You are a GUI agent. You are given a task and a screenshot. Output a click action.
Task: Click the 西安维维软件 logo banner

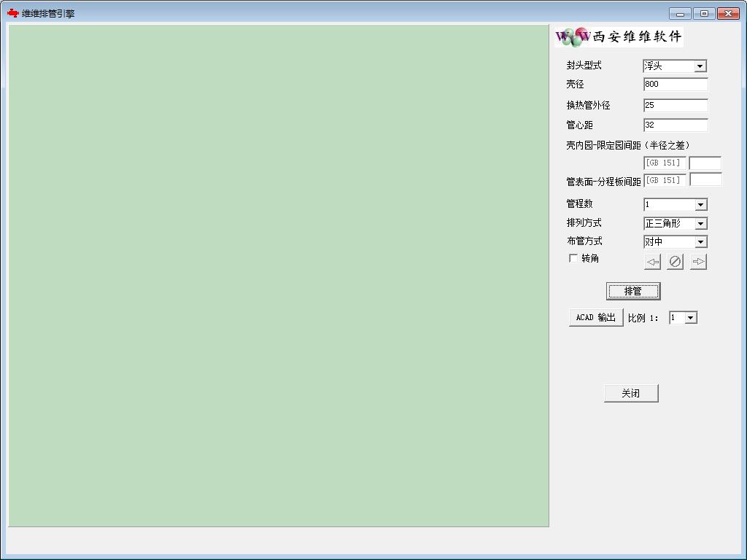coord(619,36)
